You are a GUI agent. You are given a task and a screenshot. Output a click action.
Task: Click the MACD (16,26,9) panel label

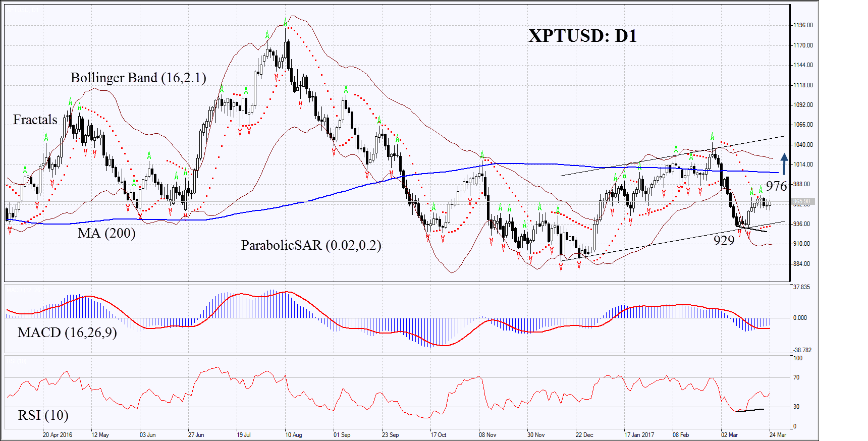tap(67, 333)
